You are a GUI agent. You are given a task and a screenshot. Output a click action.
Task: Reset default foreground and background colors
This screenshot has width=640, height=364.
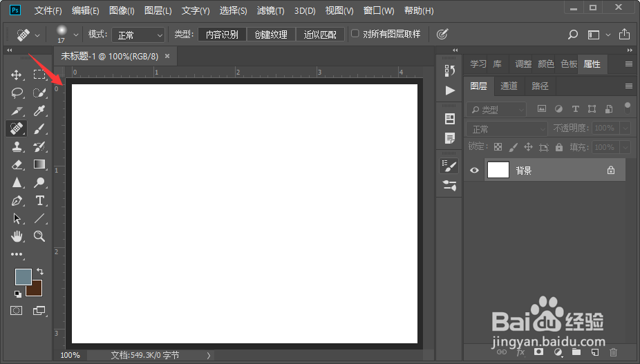[x=17, y=294]
